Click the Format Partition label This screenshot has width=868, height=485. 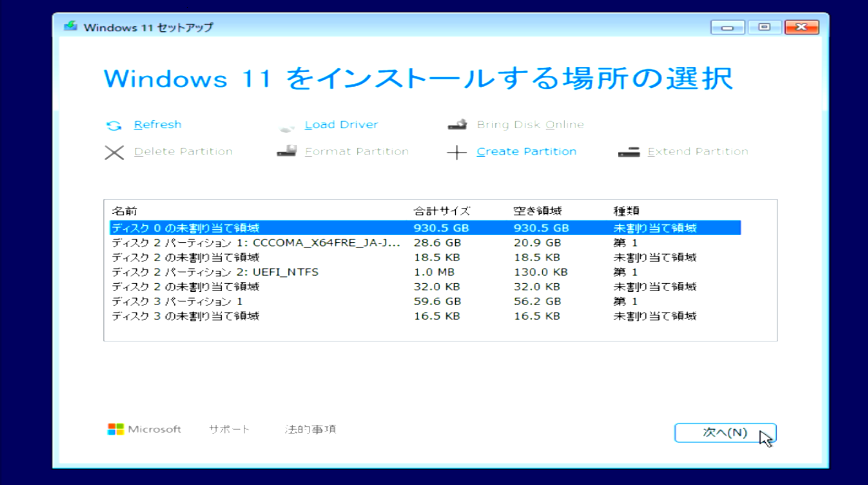tap(357, 151)
